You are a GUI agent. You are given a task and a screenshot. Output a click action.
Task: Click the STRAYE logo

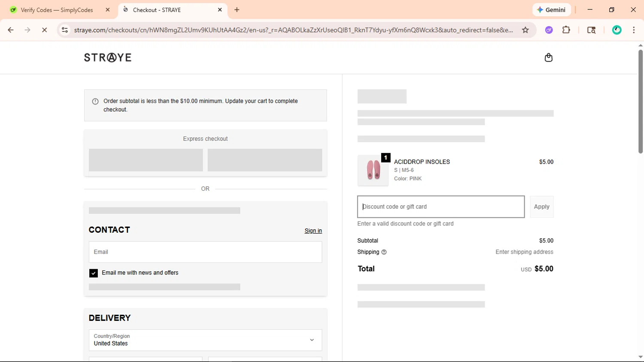pos(108,58)
